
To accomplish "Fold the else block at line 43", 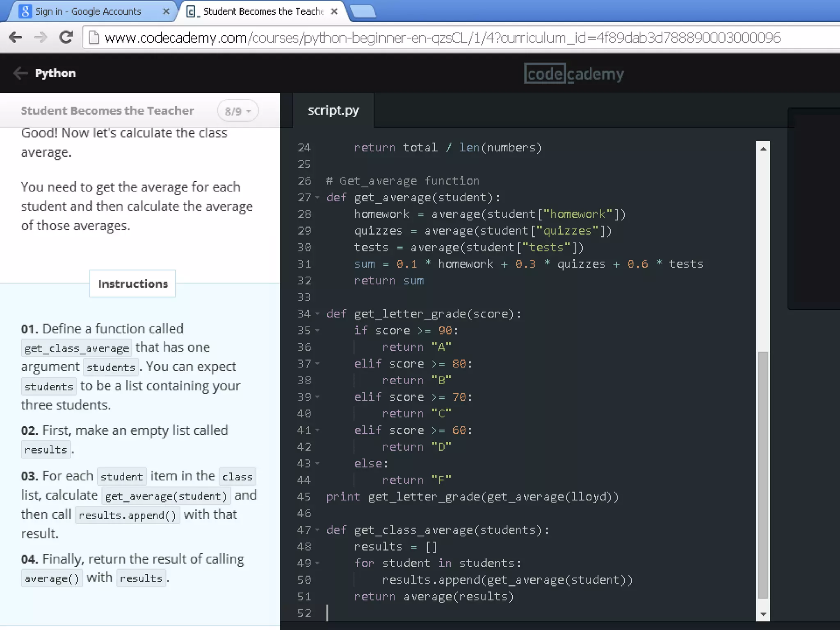I will 317,463.
